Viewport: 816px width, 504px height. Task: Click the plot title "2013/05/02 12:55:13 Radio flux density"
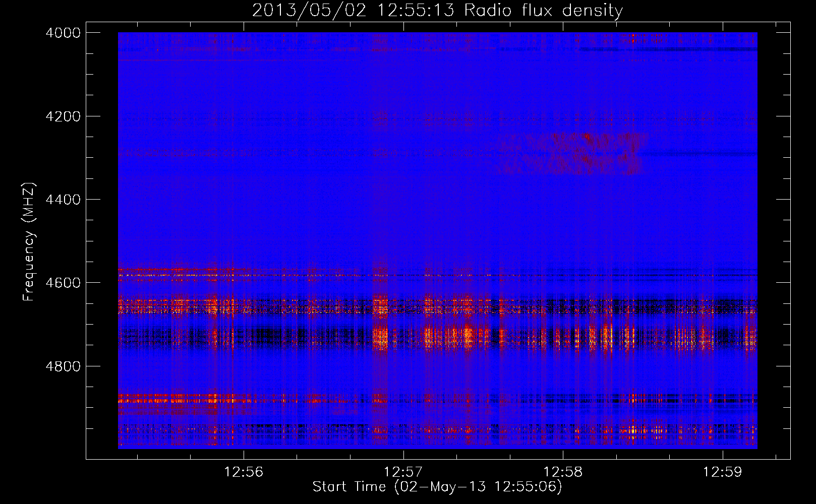437,10
